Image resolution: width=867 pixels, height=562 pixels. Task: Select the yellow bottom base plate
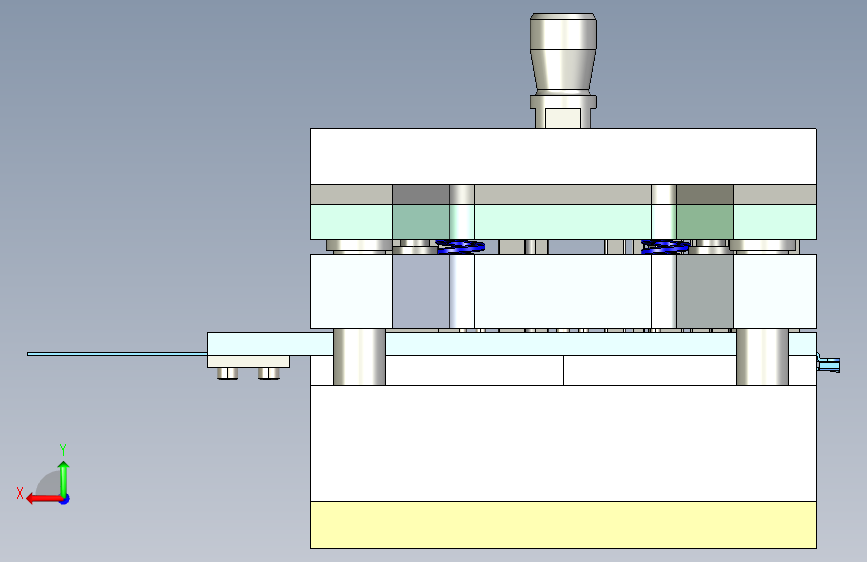563,525
